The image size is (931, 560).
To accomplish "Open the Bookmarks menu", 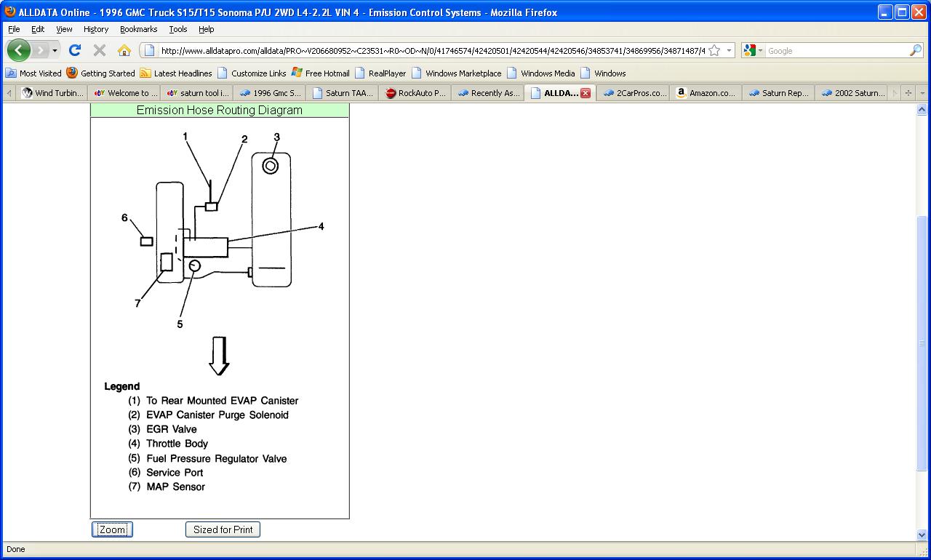I will (x=139, y=29).
